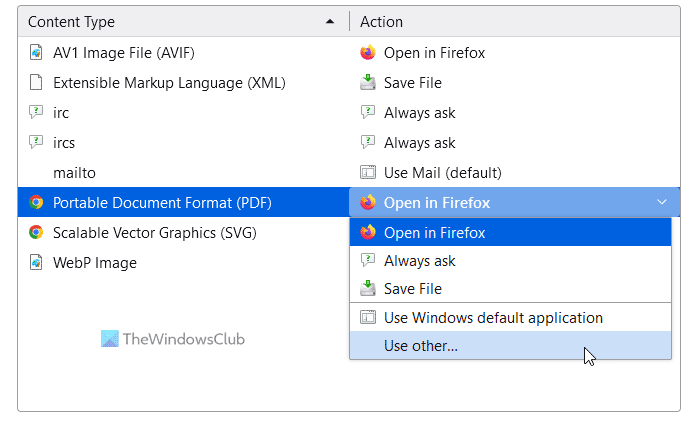700x421 pixels.
Task: Click the Chrome icon beside Scalable Vector Graphics
Action: pos(36,233)
